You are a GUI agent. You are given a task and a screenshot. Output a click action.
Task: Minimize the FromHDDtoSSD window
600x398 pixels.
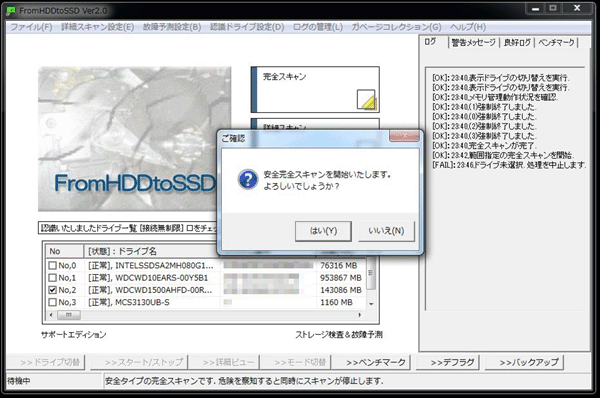click(536, 8)
